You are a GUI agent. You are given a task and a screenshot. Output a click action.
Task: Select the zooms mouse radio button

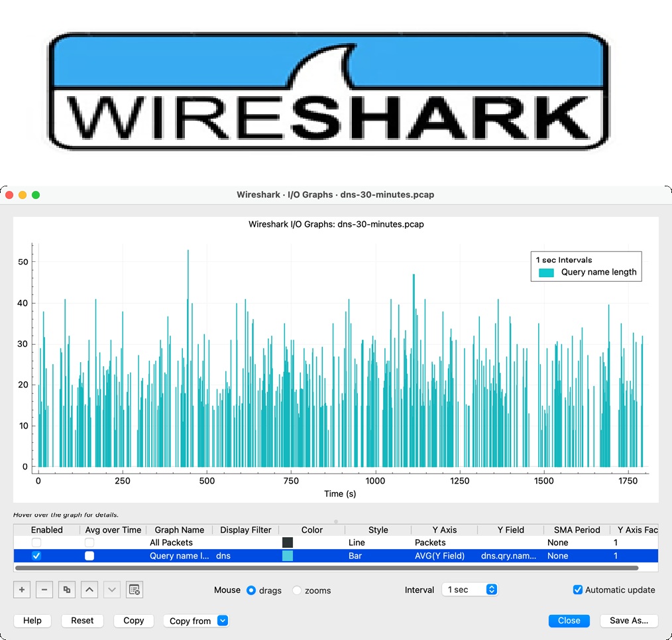coord(297,590)
